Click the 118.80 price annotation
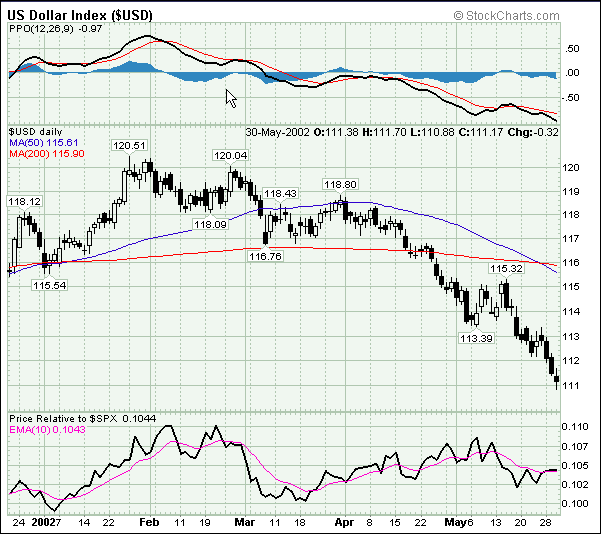The image size is (601, 534). pyautogui.click(x=340, y=185)
